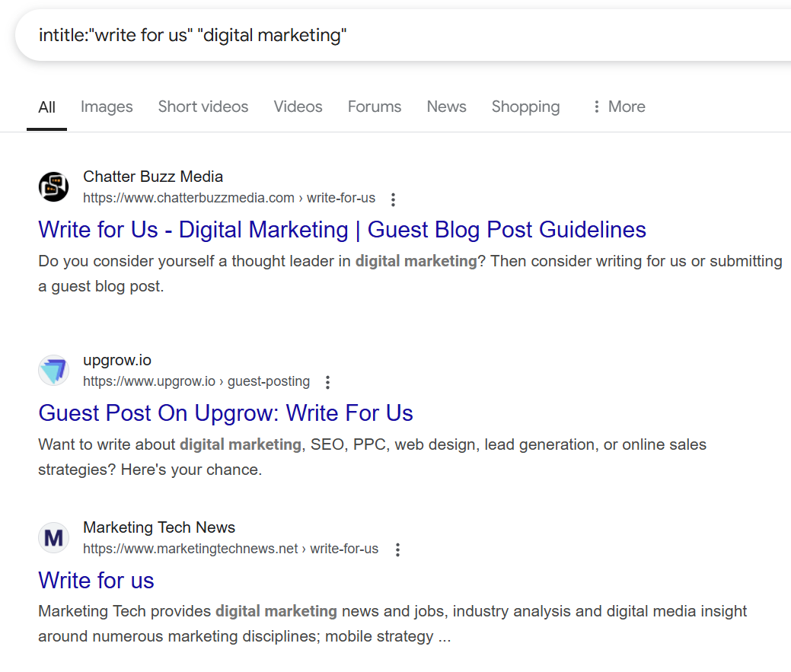Click the marketingtechnews.net URL breadcrumb
This screenshot has width=791, height=672.
click(231, 549)
